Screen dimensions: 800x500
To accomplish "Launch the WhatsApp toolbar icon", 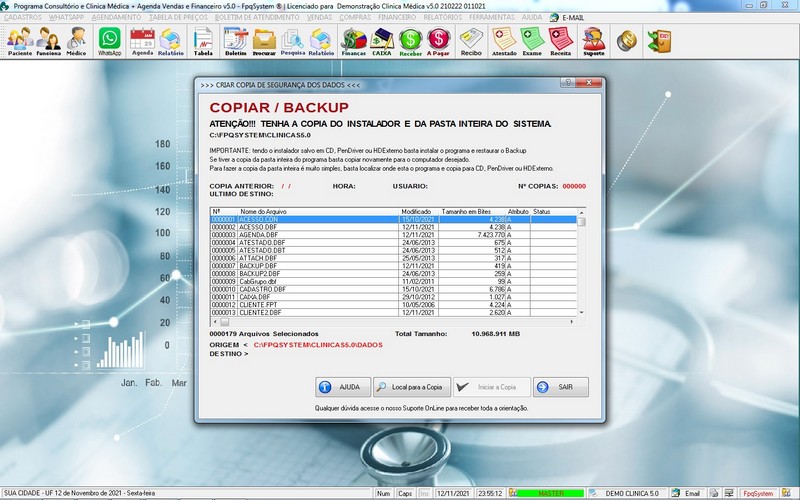I will (110, 41).
